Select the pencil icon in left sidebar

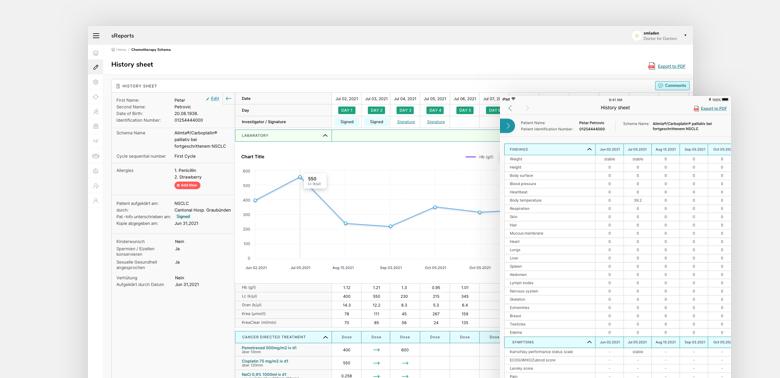click(x=96, y=67)
